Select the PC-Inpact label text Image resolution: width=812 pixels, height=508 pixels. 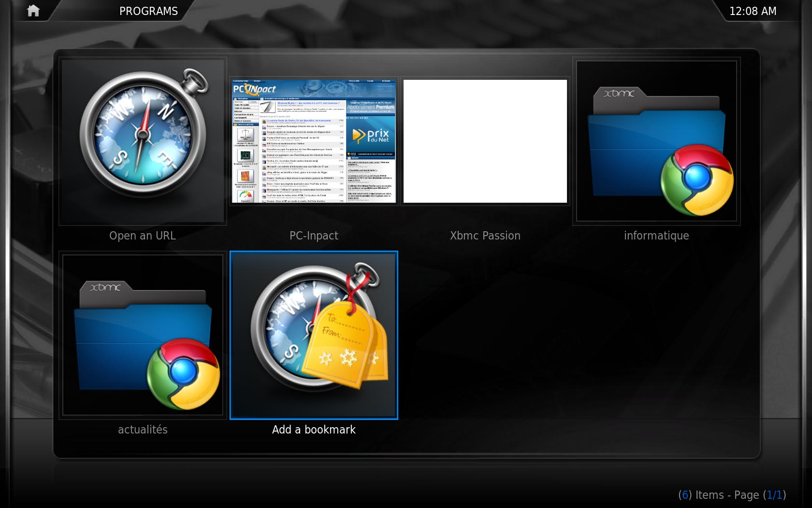point(314,236)
